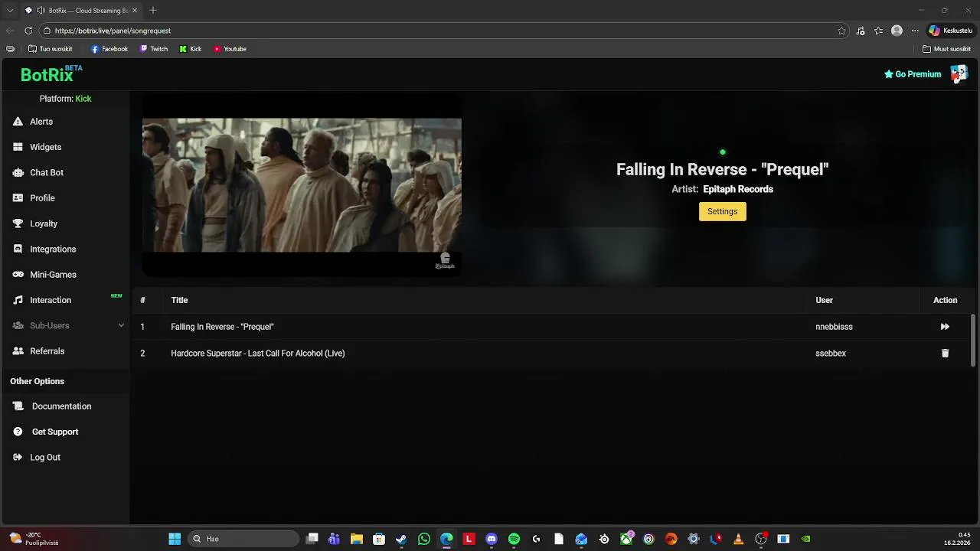Image resolution: width=980 pixels, height=551 pixels.
Task: Open song request Settings
Action: pyautogui.click(x=722, y=211)
